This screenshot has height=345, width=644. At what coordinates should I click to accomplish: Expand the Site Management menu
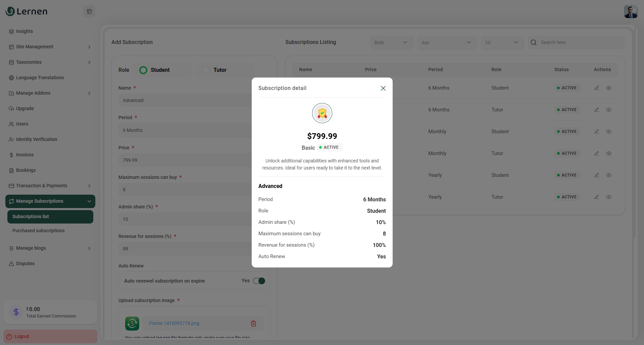(50, 47)
